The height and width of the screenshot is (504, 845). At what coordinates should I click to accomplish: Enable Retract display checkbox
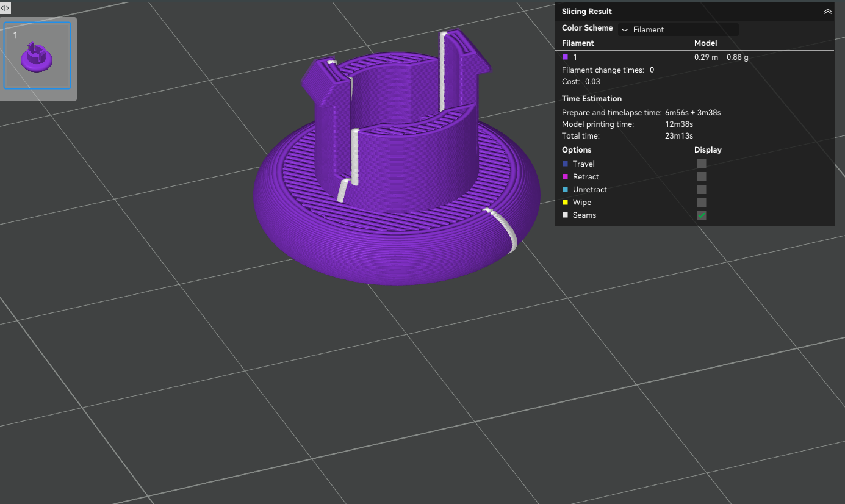coord(702,176)
